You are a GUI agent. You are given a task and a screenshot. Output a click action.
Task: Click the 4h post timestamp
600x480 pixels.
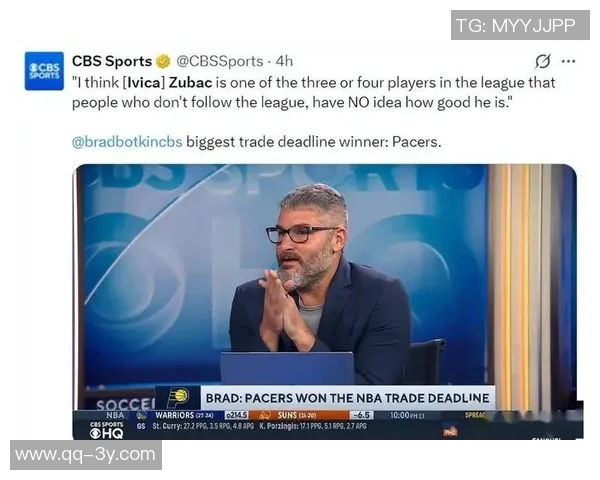tap(284, 61)
